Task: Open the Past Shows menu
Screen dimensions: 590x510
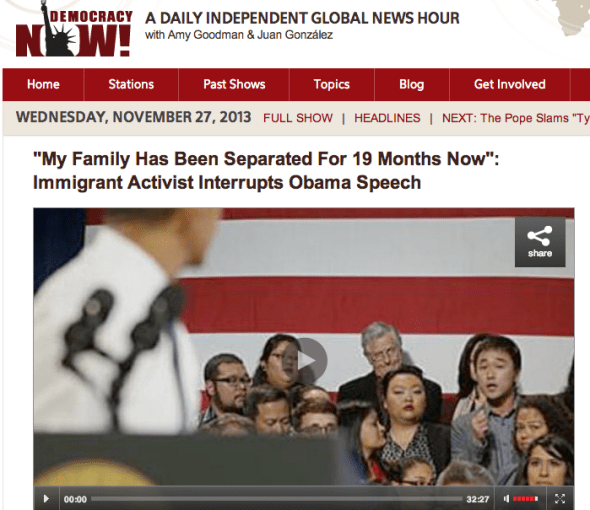Action: (x=234, y=84)
